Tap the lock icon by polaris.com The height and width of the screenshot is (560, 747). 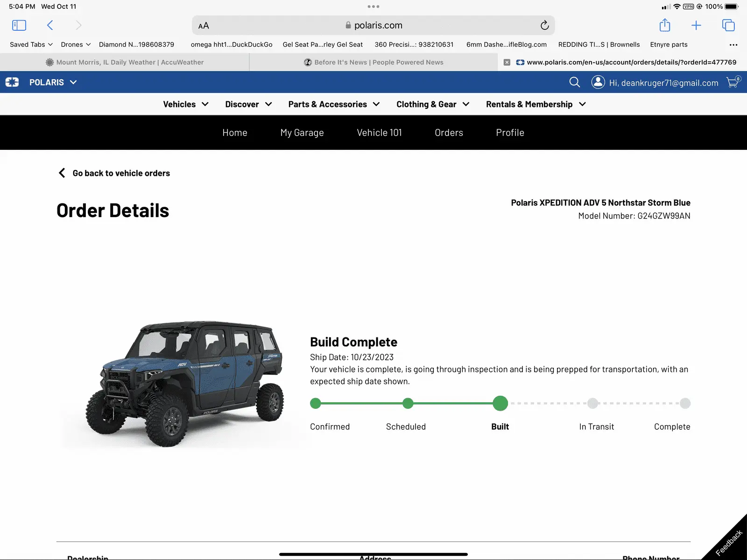(348, 25)
